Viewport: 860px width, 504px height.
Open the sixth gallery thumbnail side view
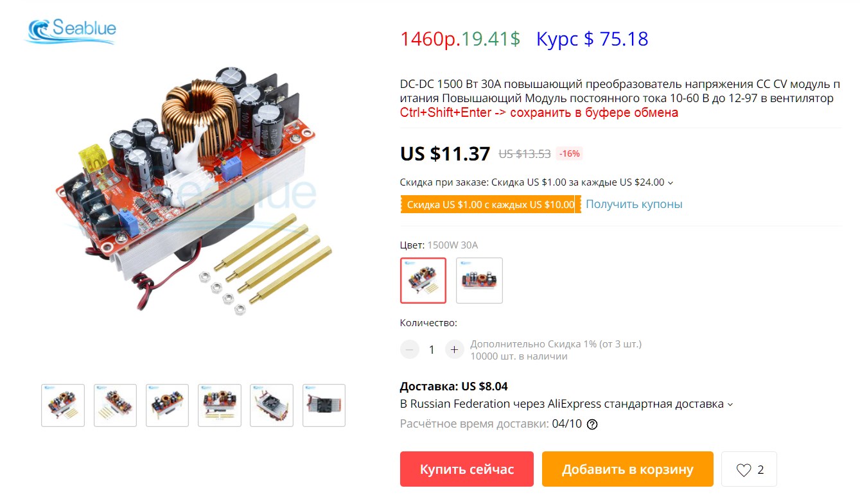[x=324, y=405]
